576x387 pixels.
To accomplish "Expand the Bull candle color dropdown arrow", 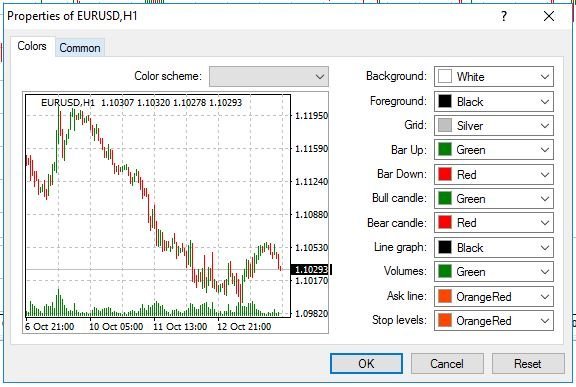I will pos(544,199).
